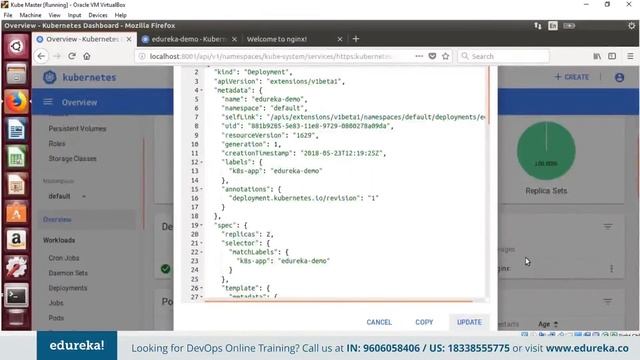Open the VirtualBox File menu
Viewport: 640px width, 360px height.
pos(8,15)
